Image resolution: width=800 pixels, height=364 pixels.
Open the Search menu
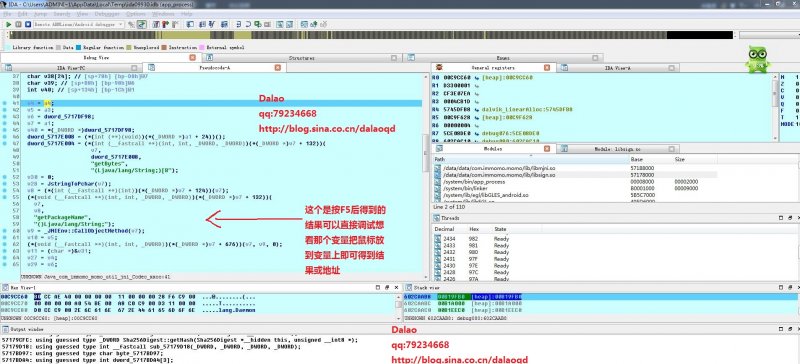click(62, 14)
